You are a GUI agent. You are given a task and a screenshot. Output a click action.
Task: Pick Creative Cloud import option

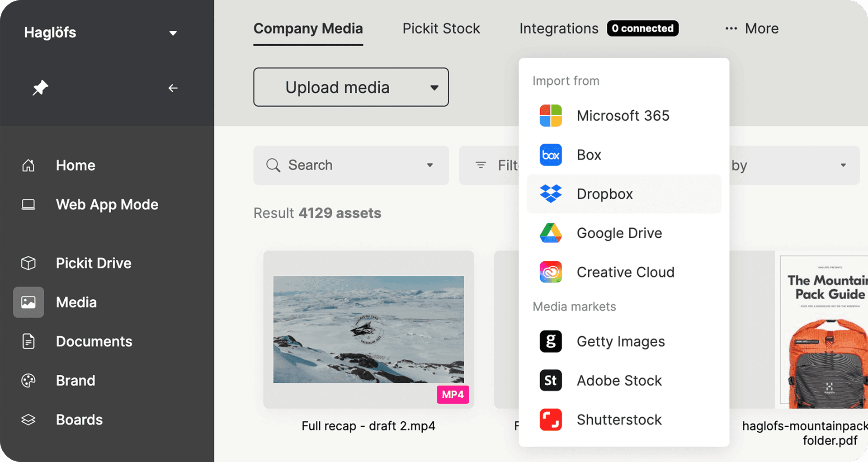pyautogui.click(x=624, y=272)
